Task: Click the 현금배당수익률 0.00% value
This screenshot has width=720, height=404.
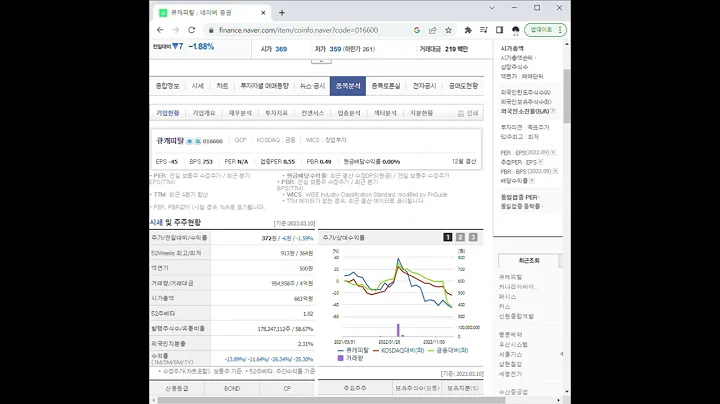Action: (391, 162)
